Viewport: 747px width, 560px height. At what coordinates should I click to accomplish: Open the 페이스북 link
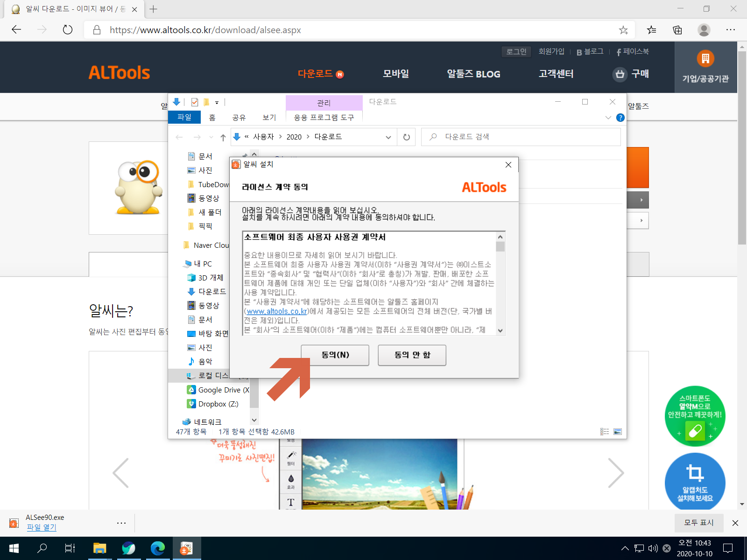pyautogui.click(x=633, y=51)
